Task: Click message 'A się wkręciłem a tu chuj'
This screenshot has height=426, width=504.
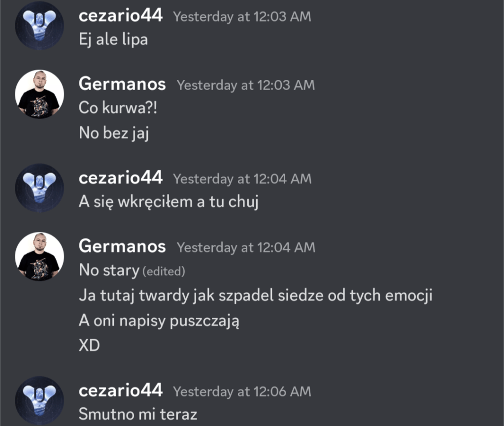Action: (168, 202)
